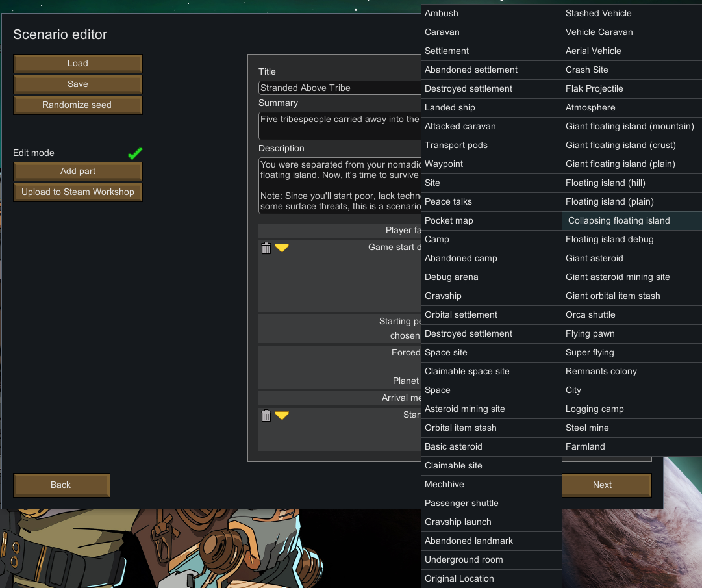Toggle the Edit mode checkmark

click(x=135, y=153)
